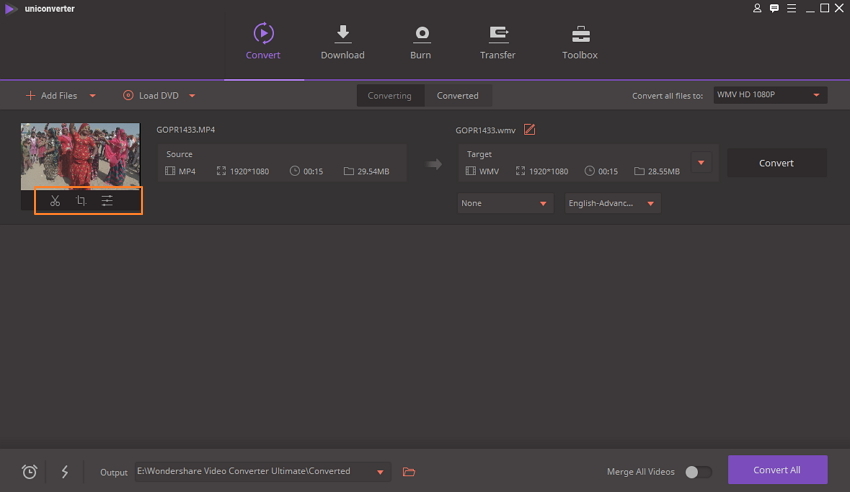Viewport: 850px width, 492px height.
Task: Click the target size 28.55MB
Action: tap(664, 171)
